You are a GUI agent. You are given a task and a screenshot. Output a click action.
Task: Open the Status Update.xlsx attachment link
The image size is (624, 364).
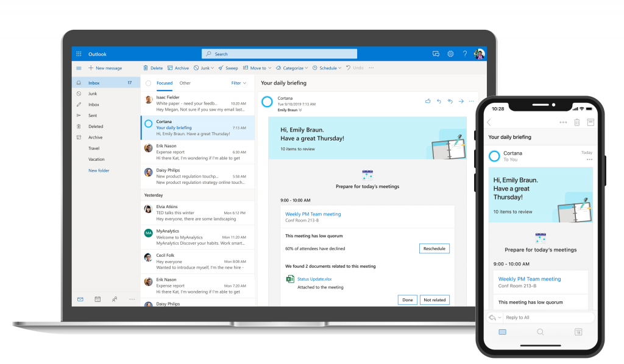point(314,279)
